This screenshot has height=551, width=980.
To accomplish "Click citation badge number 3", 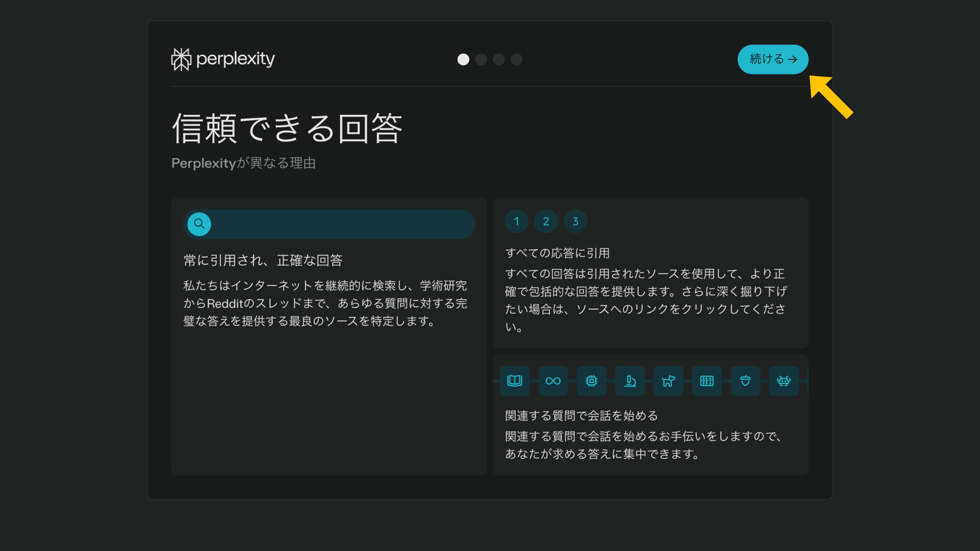I will point(575,221).
